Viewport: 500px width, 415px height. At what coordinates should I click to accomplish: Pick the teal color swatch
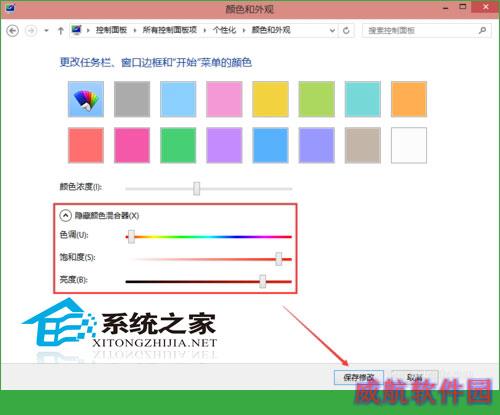[363, 99]
